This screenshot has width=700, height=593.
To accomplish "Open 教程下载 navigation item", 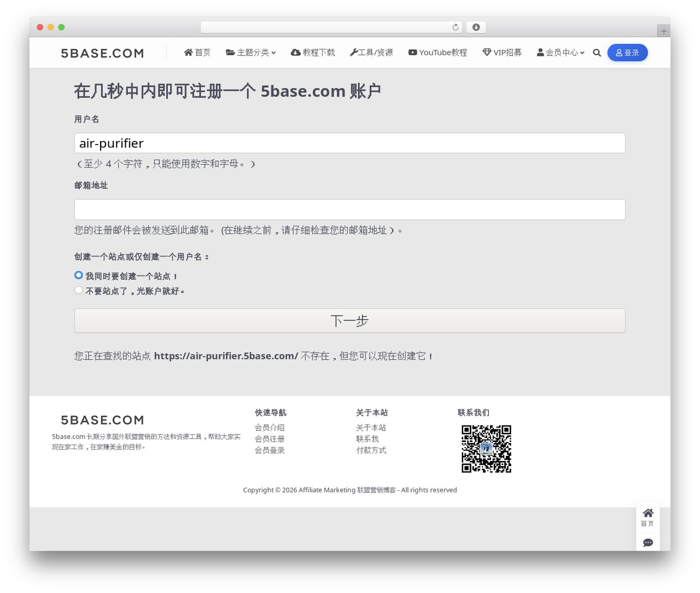I will coord(313,53).
